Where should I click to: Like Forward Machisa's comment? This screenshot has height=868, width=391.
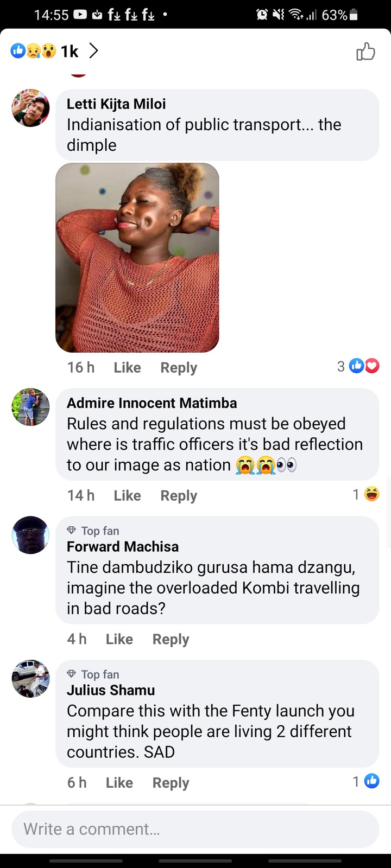click(x=119, y=639)
